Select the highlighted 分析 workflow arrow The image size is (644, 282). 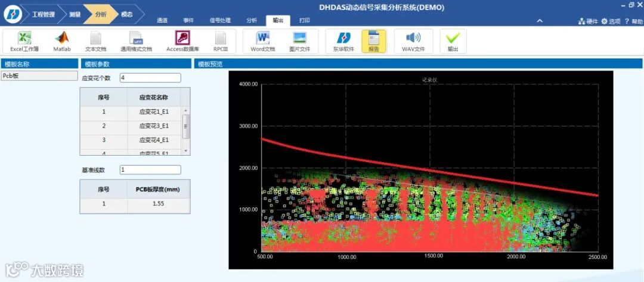click(x=101, y=14)
